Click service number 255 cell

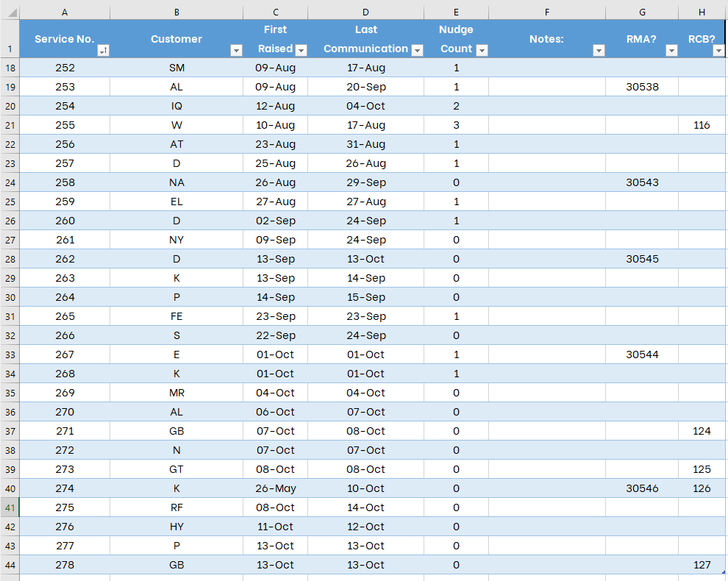coord(65,125)
